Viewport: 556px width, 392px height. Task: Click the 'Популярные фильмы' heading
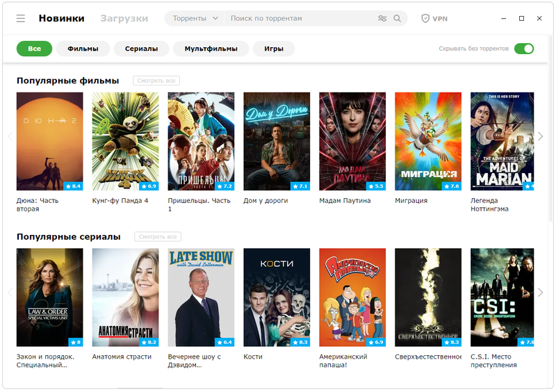pos(67,81)
